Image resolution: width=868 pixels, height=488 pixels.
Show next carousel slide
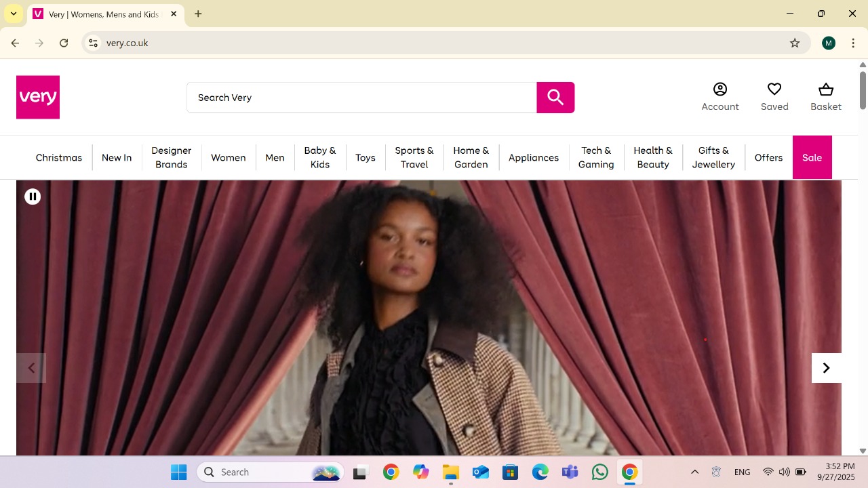coord(826,368)
